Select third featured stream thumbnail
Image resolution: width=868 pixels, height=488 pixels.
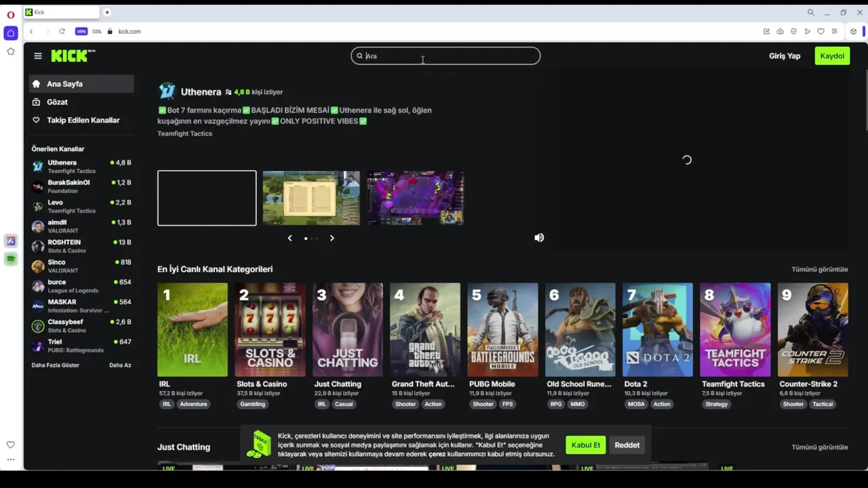click(x=416, y=197)
